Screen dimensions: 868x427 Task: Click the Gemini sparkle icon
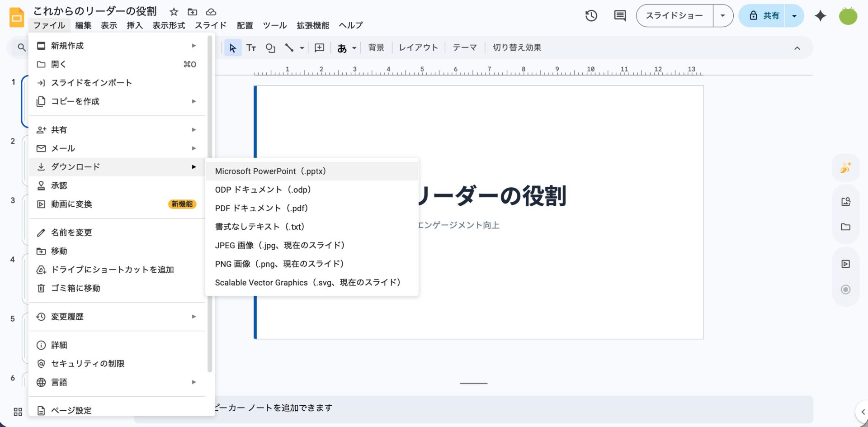(x=820, y=16)
